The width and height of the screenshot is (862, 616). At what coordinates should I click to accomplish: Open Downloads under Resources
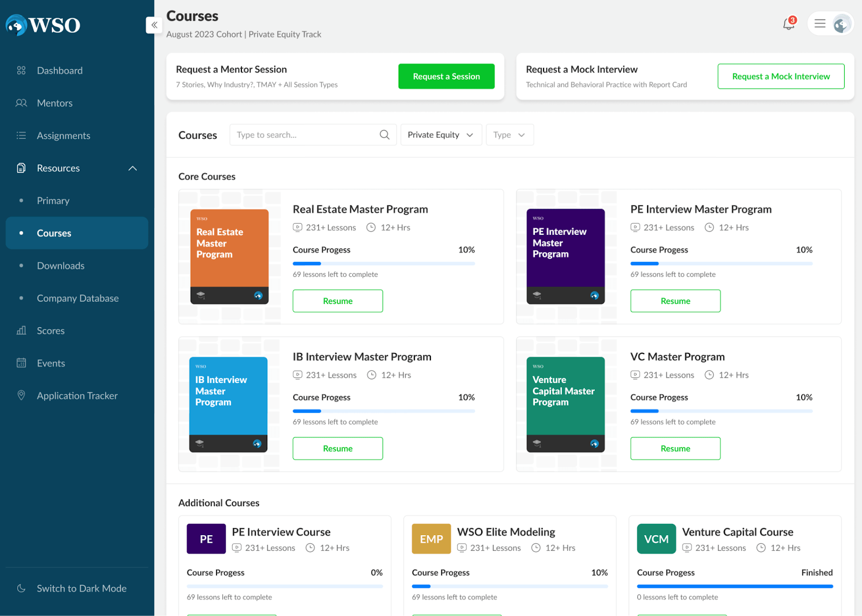pos(60,266)
